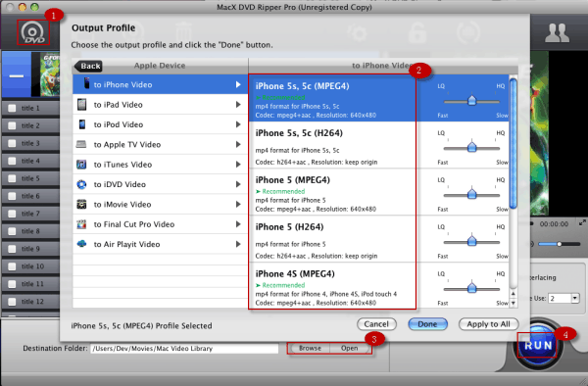Click the iTunes Video music icon

[81, 165]
